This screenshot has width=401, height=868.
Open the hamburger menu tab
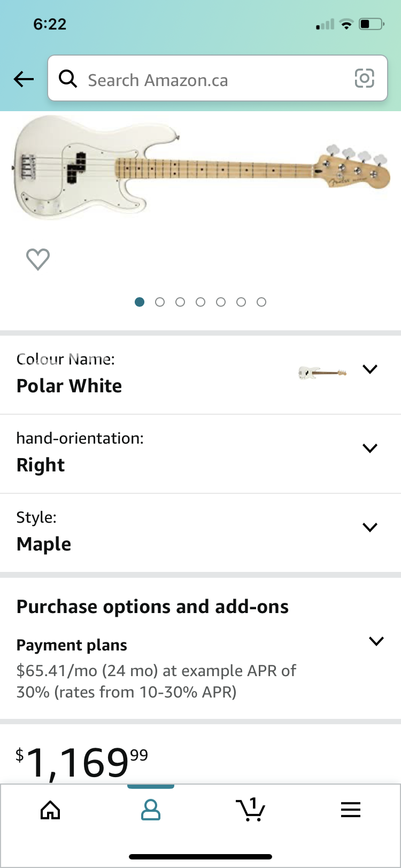click(x=351, y=810)
